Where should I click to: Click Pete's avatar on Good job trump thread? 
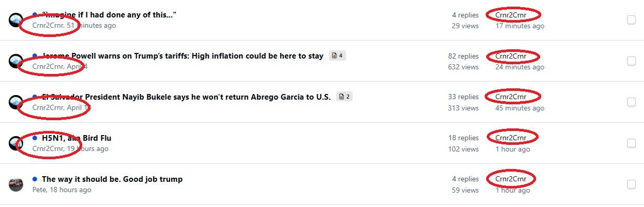tap(16, 184)
